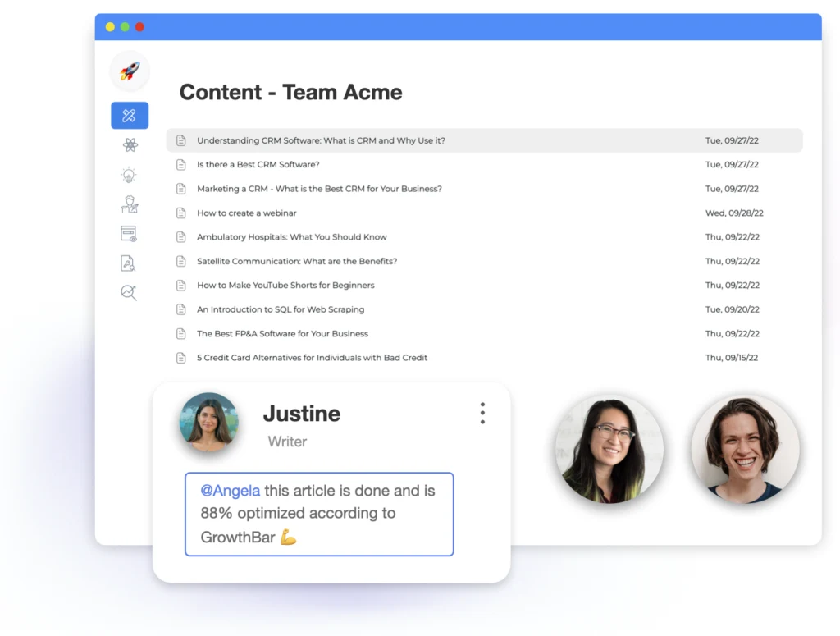Click the rocket logo above the sidebar
The height and width of the screenshot is (636, 840).
point(129,71)
